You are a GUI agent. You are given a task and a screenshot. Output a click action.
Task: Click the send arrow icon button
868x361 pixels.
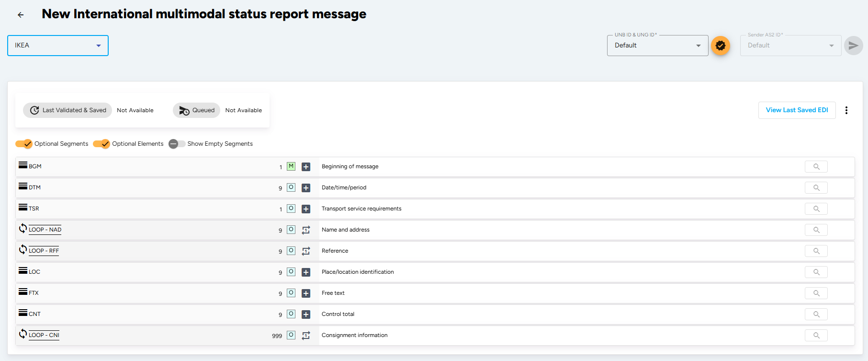point(853,46)
